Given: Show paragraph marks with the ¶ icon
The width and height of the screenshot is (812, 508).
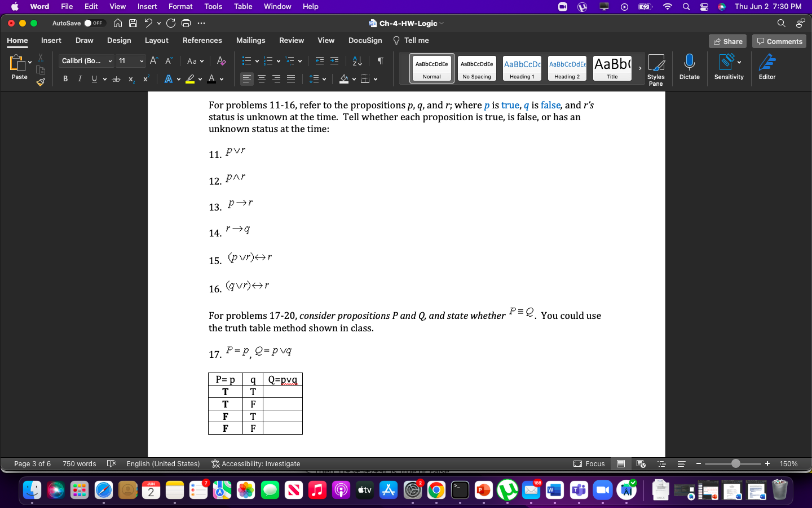Looking at the screenshot, I should (x=380, y=59).
